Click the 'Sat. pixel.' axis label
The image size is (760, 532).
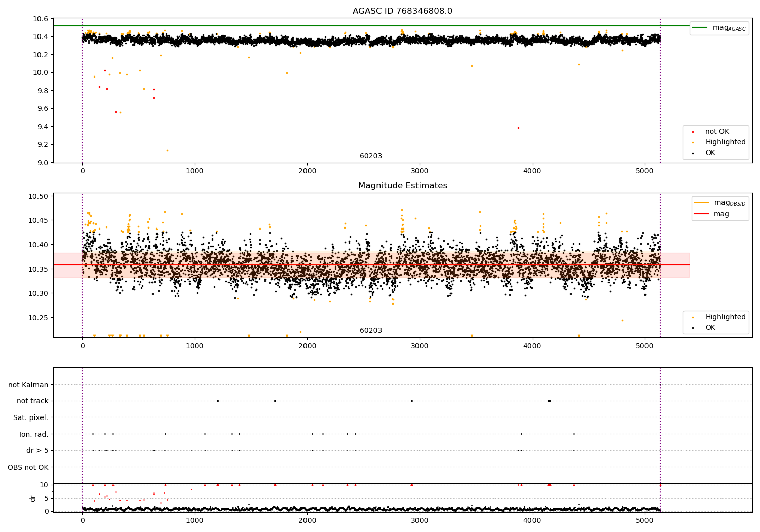pos(30,417)
